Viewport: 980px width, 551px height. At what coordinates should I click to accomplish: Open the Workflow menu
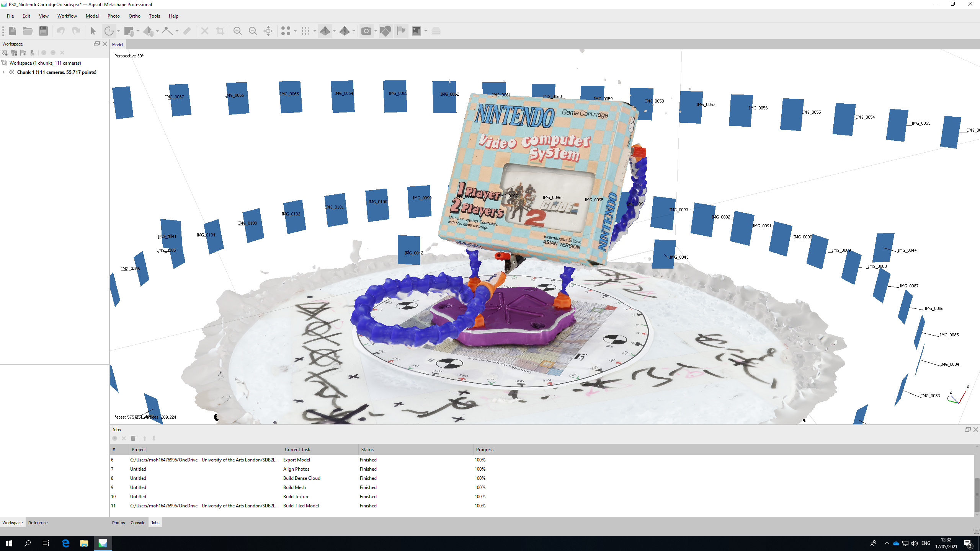tap(67, 16)
